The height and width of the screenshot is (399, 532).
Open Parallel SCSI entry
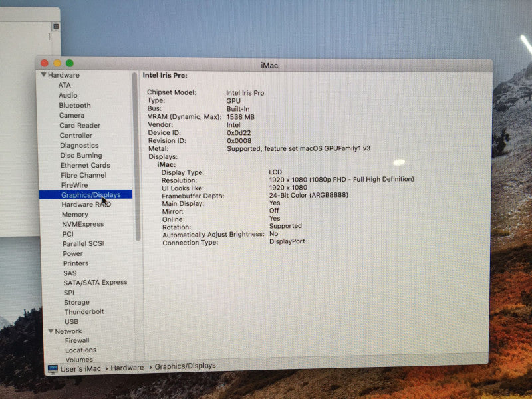pyautogui.click(x=83, y=243)
